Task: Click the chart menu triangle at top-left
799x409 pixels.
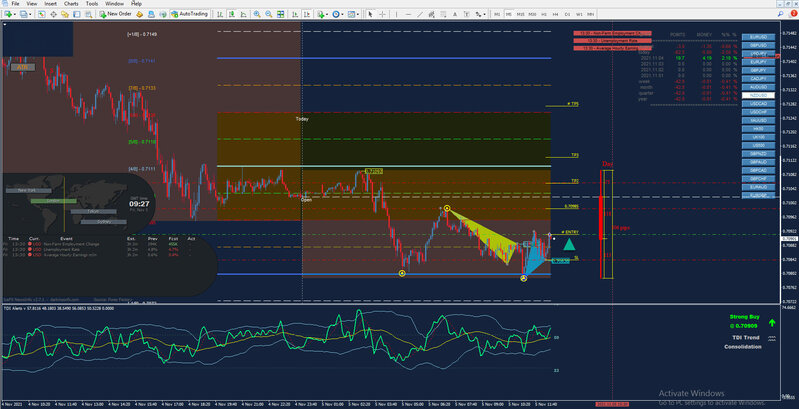Action: pos(5,24)
